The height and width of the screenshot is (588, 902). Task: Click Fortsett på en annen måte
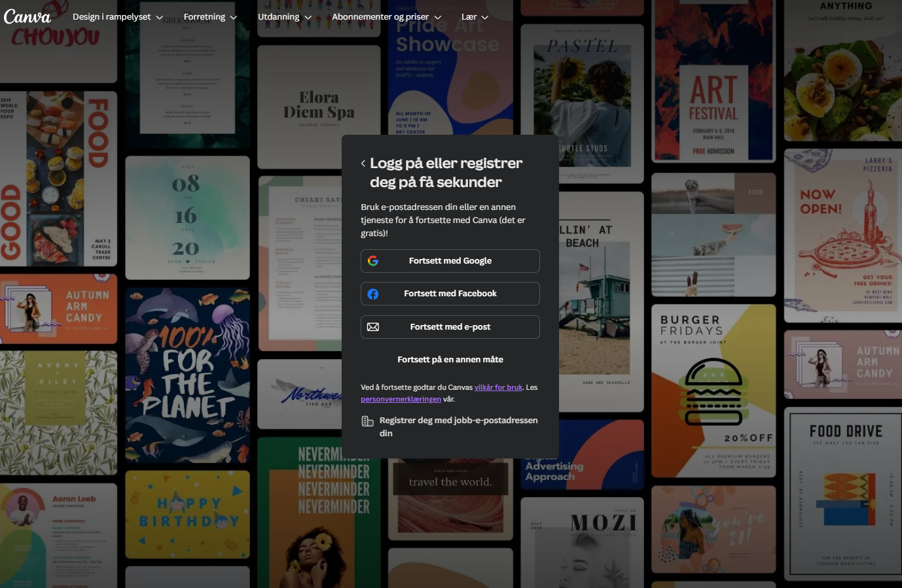pos(450,360)
